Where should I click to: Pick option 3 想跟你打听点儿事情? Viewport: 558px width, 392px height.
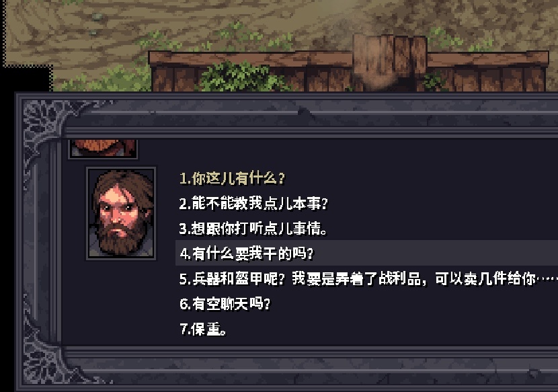(253, 229)
